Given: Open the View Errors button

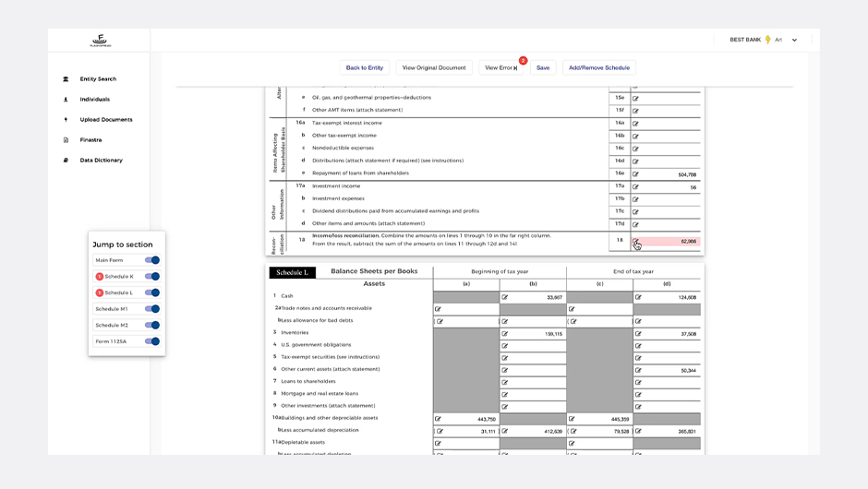Looking at the screenshot, I should pyautogui.click(x=501, y=67).
